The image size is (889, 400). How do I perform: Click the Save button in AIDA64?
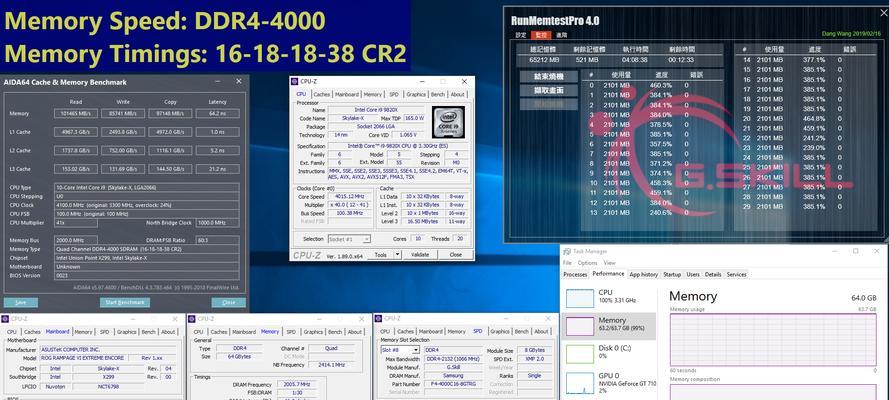pos(21,303)
